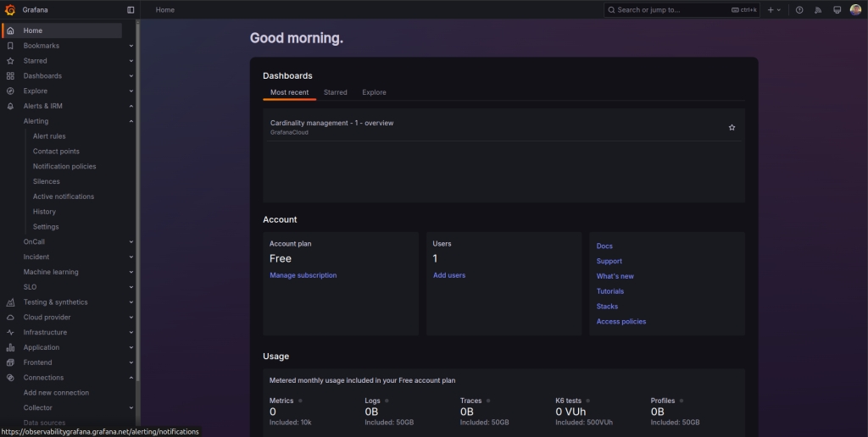Open the news feed RSS icon
Image resolution: width=868 pixels, height=437 pixels.
[x=818, y=10]
